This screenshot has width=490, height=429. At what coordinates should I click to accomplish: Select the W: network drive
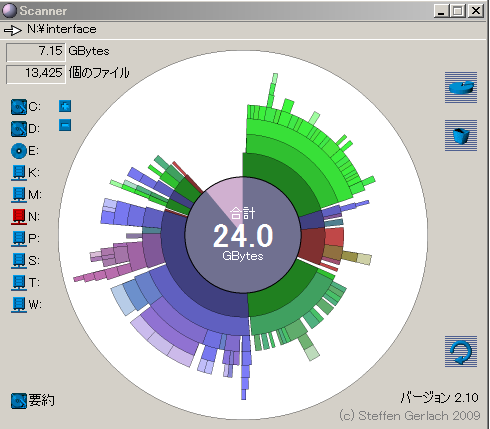[19, 305]
